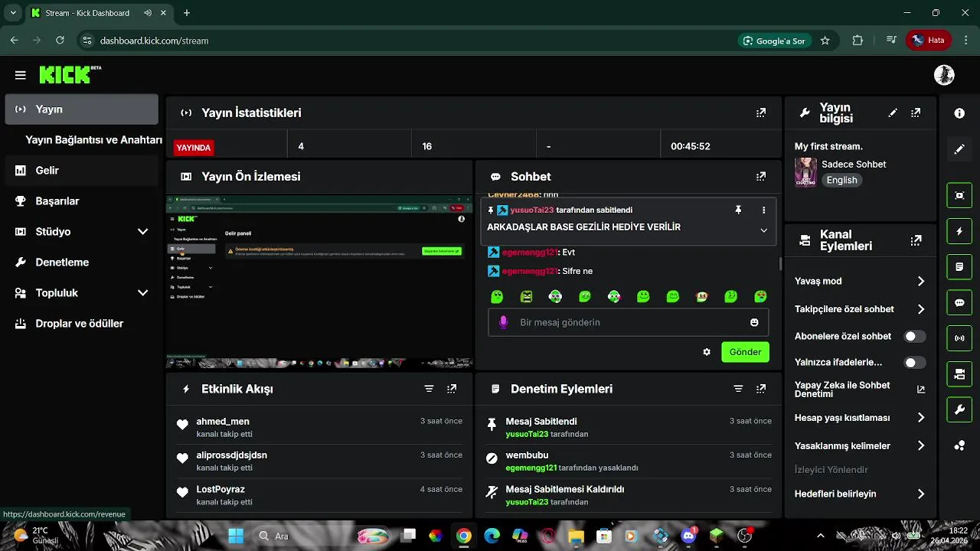The width and height of the screenshot is (980, 551).
Task: Bookmark this page with the star icon
Action: pyautogui.click(x=825, y=41)
